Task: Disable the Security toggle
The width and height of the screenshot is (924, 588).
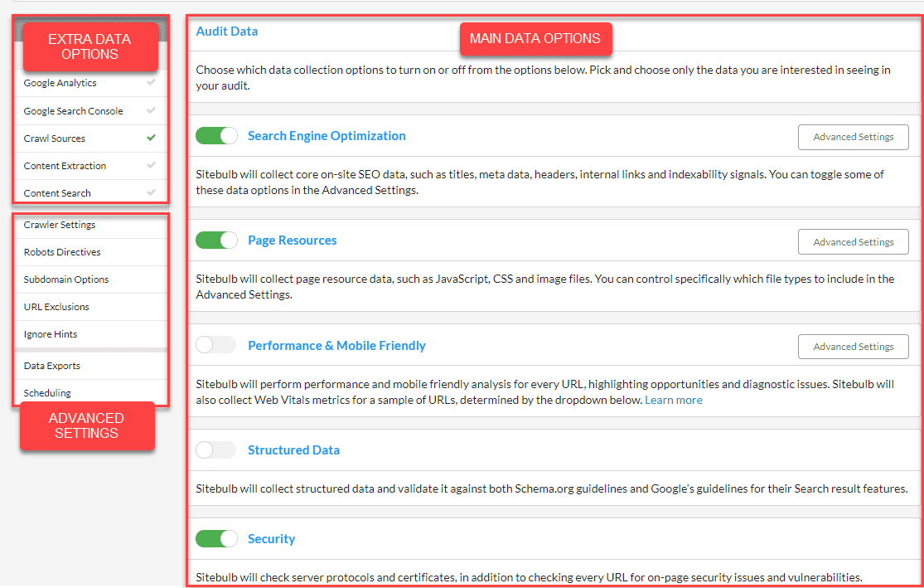Action: coord(216,538)
